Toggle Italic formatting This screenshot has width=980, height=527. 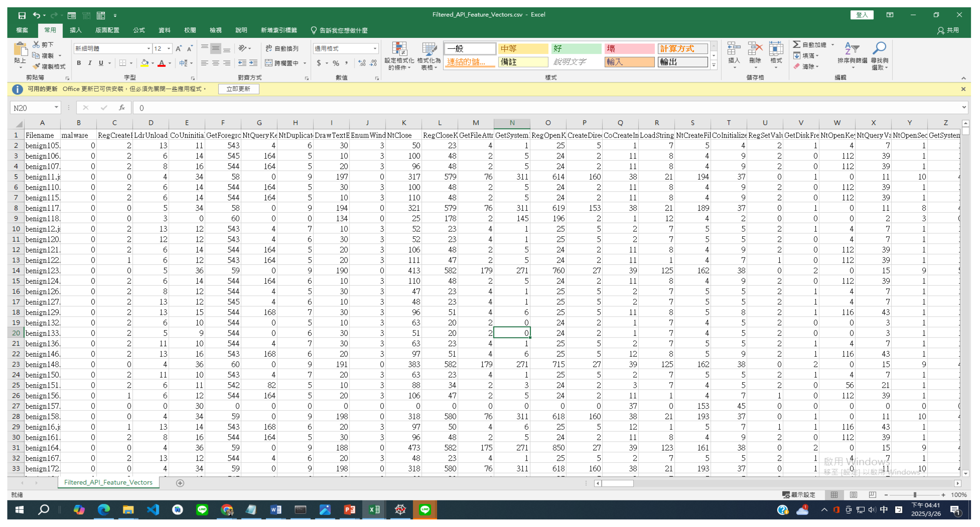coord(90,63)
